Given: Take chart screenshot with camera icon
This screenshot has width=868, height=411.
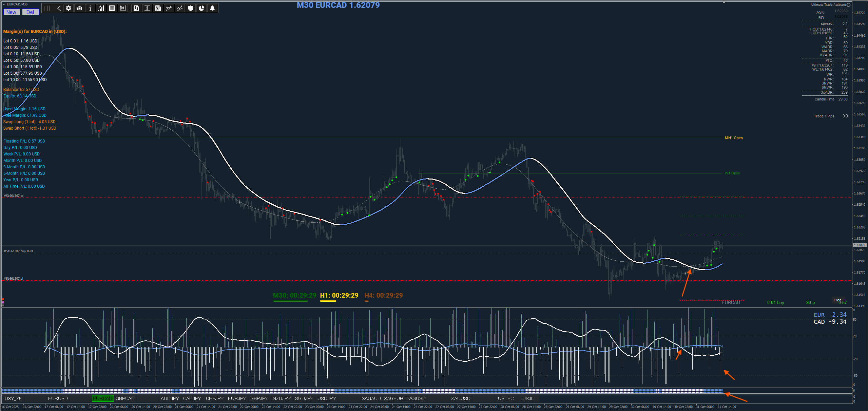Looking at the screenshot, I should [x=79, y=8].
